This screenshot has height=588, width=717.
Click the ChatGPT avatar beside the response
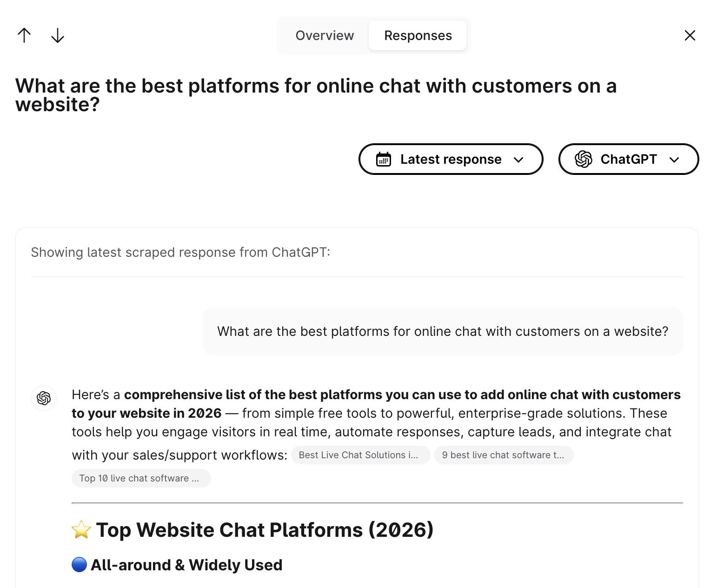click(44, 398)
